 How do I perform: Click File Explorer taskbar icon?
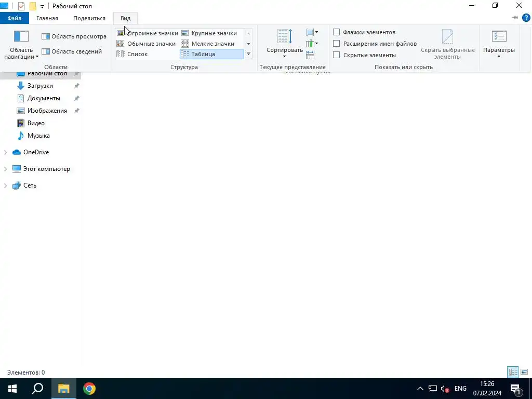63,389
